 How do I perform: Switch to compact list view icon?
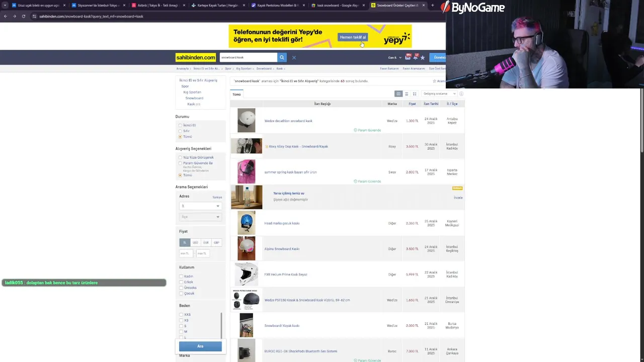coord(407,94)
